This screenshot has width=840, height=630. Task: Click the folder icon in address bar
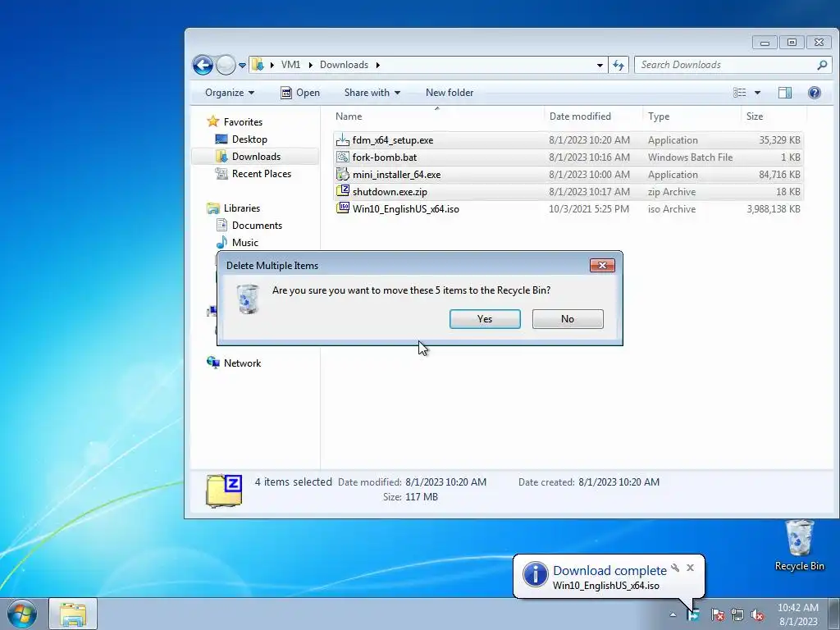[258, 65]
